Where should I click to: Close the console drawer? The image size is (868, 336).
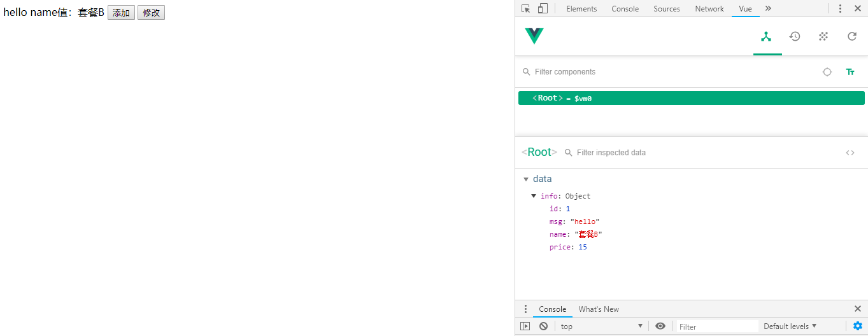(858, 309)
